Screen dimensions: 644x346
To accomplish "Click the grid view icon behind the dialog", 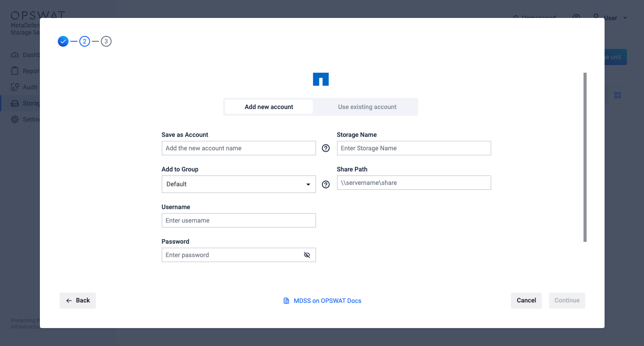I will 618,95.
